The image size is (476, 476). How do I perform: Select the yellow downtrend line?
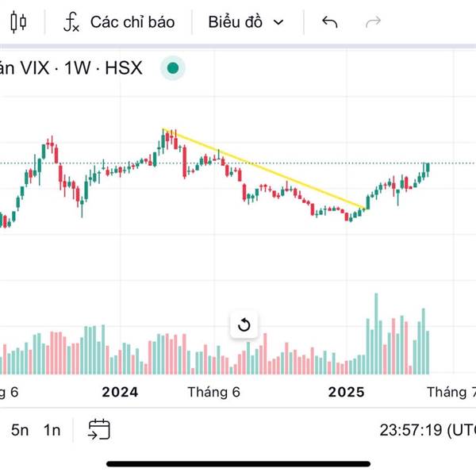pos(264,168)
